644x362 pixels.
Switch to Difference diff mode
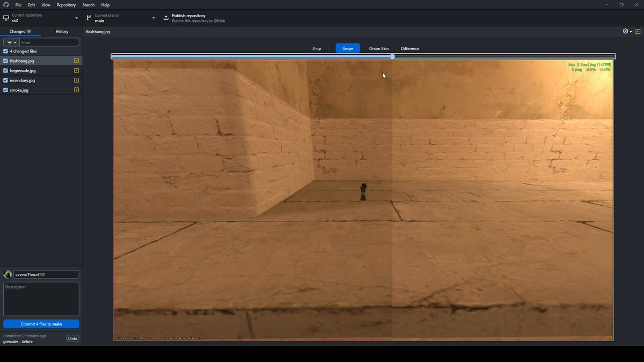(x=410, y=48)
